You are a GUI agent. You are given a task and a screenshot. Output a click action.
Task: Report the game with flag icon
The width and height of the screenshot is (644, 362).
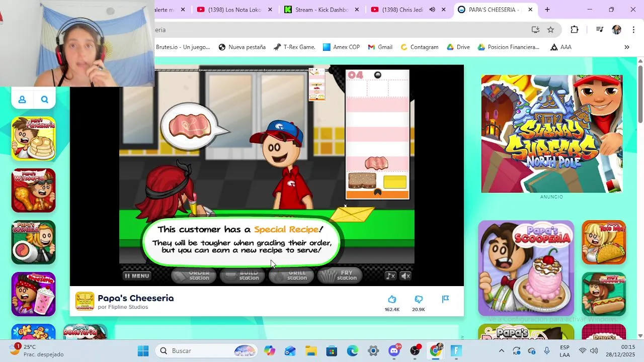[x=445, y=299]
